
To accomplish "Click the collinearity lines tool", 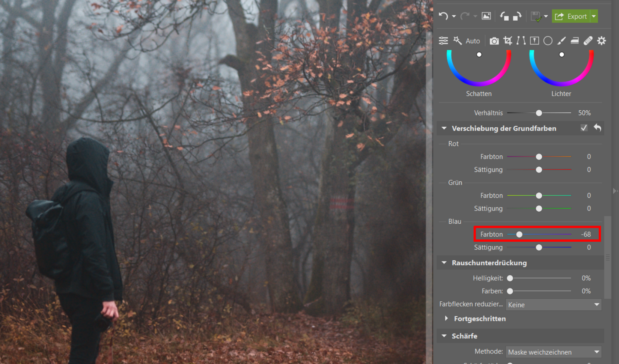I will 521,41.
